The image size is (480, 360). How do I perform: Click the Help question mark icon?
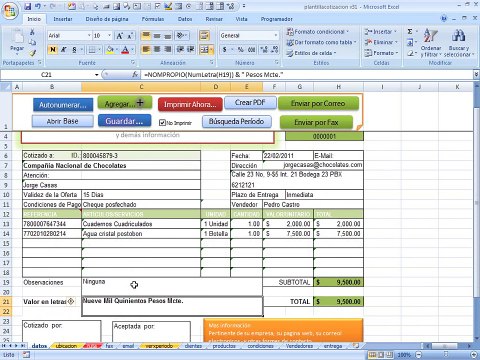tap(444, 19)
